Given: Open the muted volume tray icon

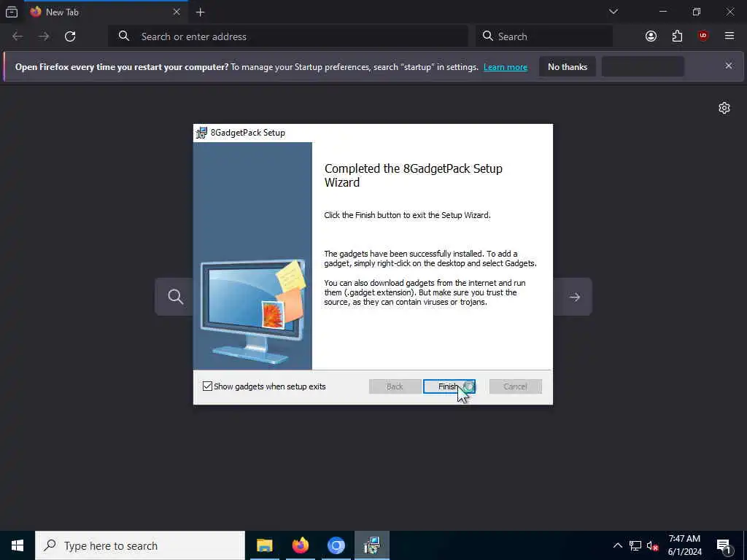Looking at the screenshot, I should coord(652,545).
